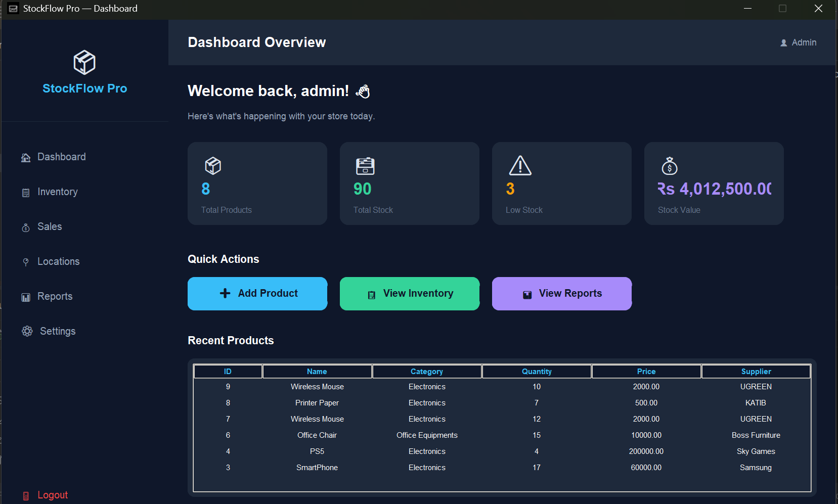This screenshot has height=504, width=838.
Task: Click the Admin label in header
Action: [x=804, y=42]
